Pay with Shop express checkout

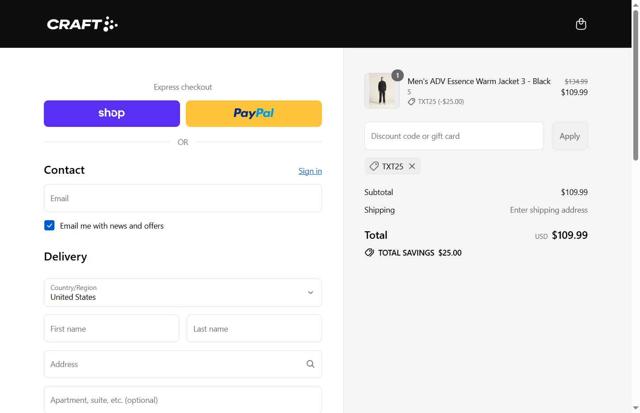tap(112, 113)
